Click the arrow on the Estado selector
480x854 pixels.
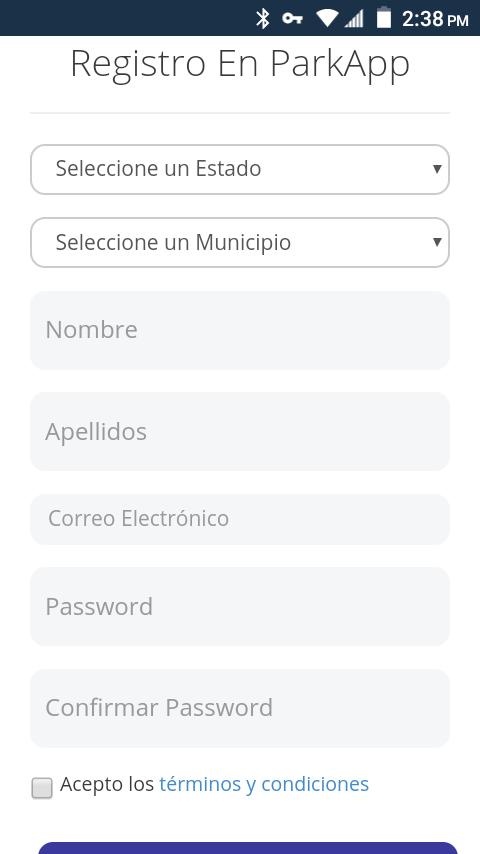(436, 169)
